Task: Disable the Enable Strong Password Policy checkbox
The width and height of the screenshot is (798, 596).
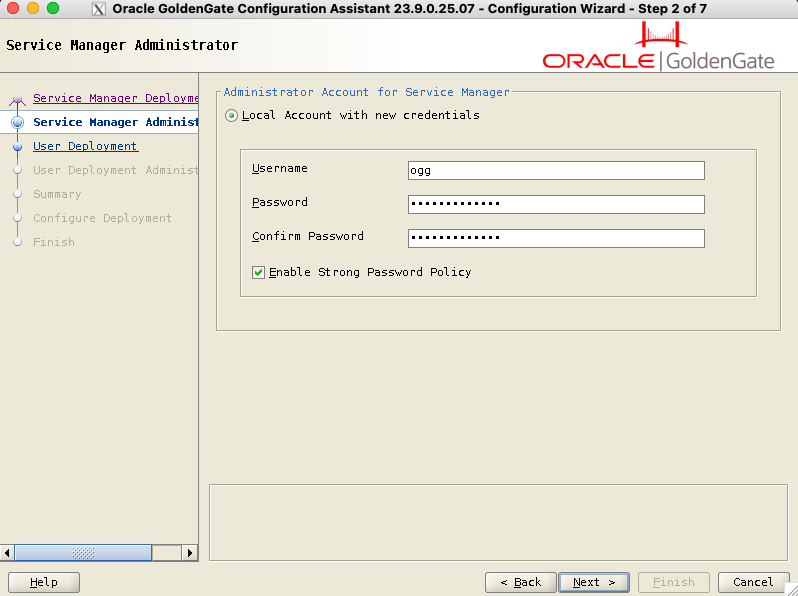Action: pyautogui.click(x=259, y=272)
